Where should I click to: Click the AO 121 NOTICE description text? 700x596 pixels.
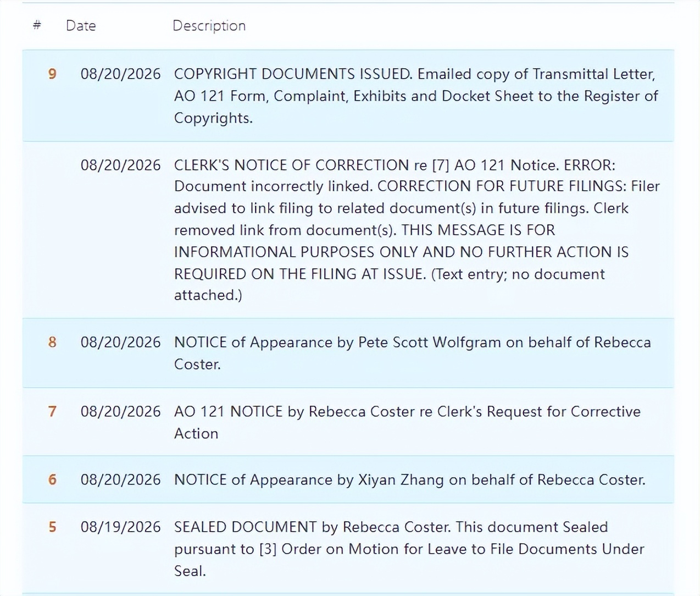coord(407,422)
